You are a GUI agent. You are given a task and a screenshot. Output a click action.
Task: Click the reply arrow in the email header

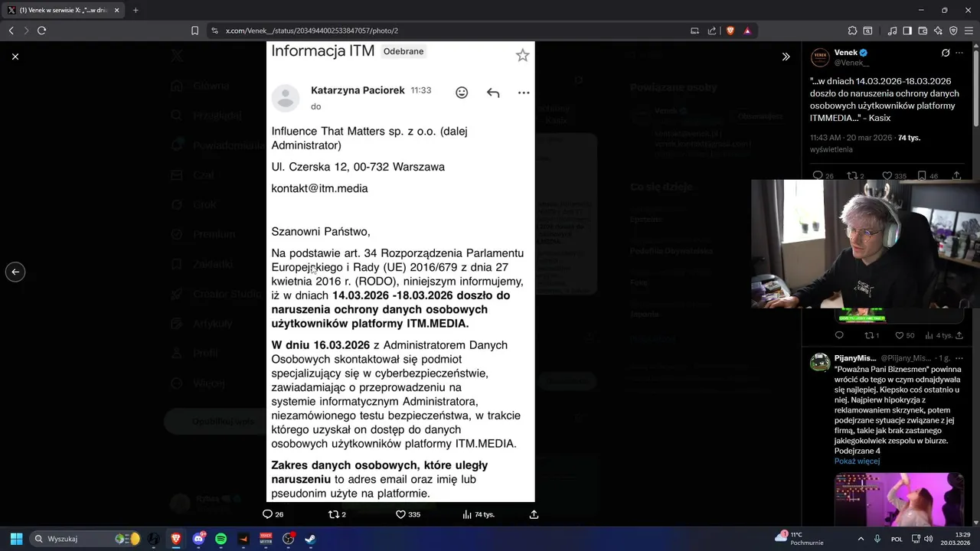[x=493, y=93]
